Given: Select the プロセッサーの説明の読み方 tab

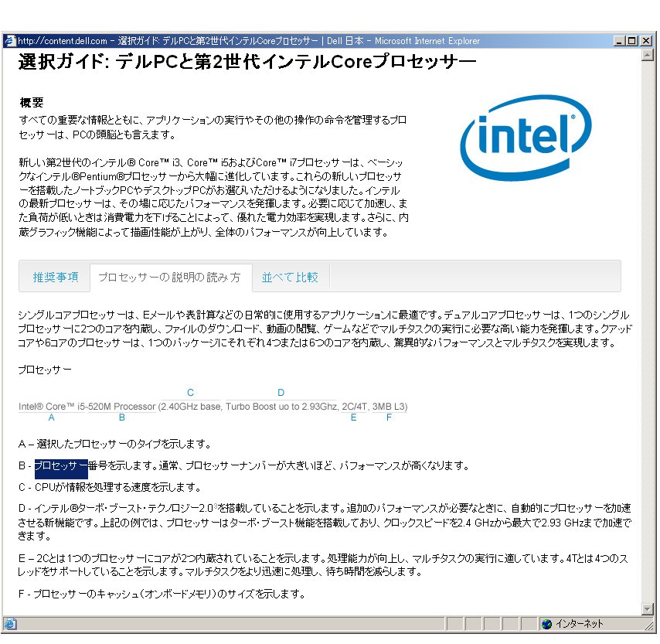Looking at the screenshot, I should pos(168,277).
